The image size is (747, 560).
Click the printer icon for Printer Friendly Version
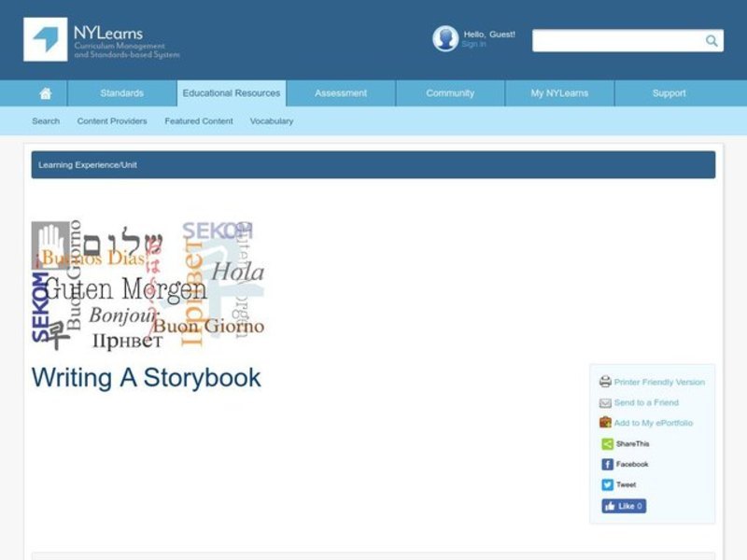click(x=607, y=382)
